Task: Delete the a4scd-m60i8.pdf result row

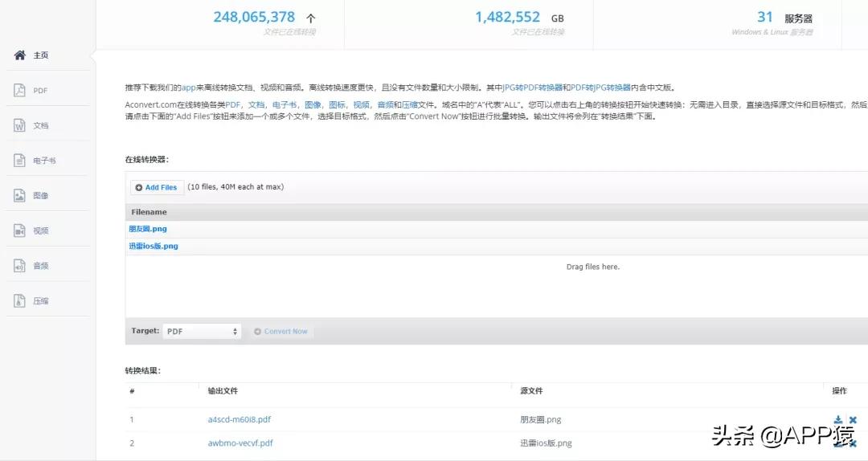Action: (853, 420)
